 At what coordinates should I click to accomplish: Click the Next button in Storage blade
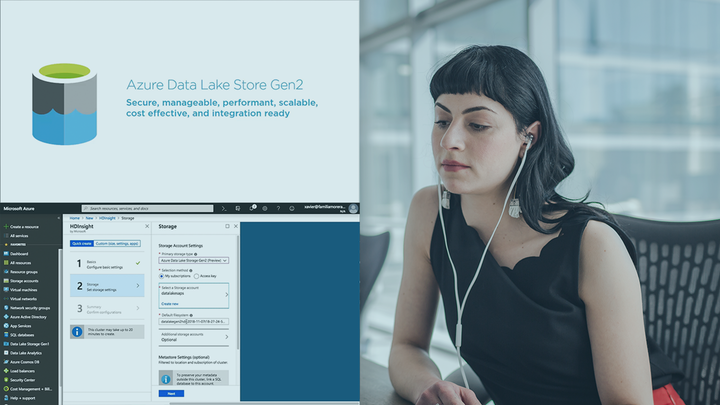click(171, 394)
